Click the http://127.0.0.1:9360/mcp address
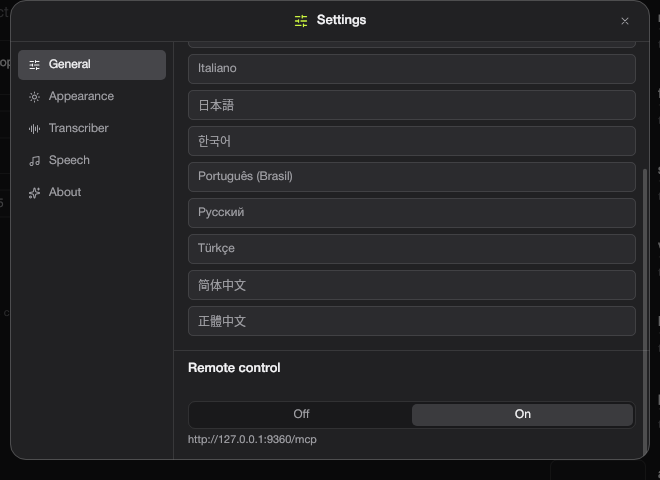The width and height of the screenshot is (660, 480). 252,440
